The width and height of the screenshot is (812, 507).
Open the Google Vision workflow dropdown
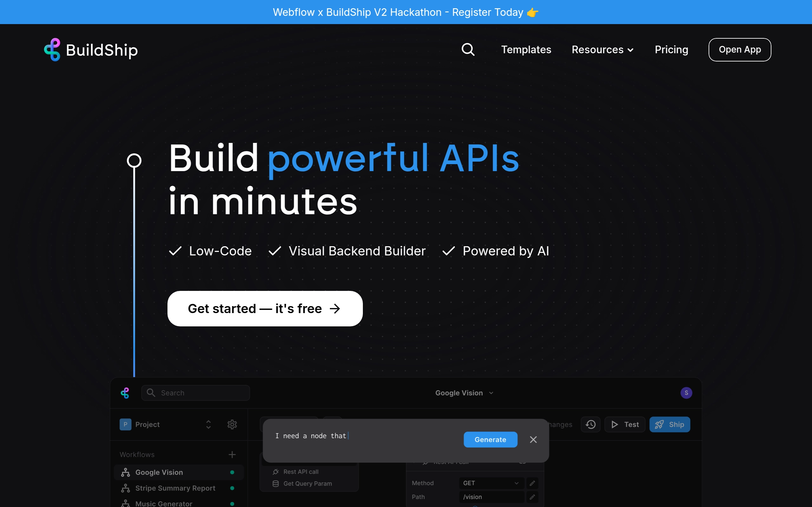(x=464, y=393)
